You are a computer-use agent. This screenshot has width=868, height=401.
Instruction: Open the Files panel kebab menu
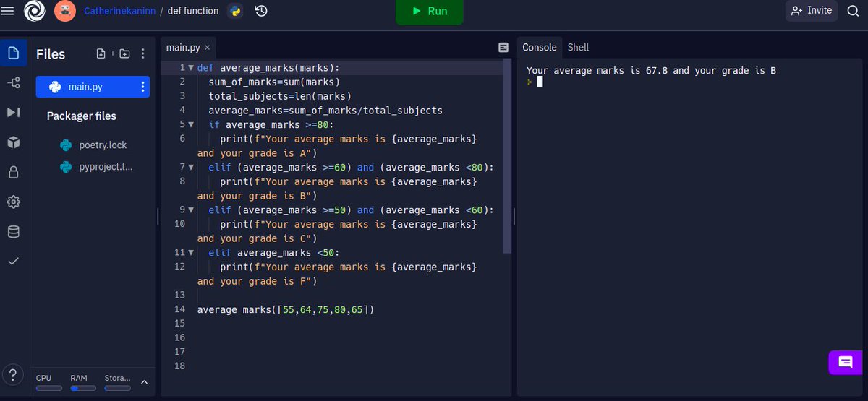[142, 53]
